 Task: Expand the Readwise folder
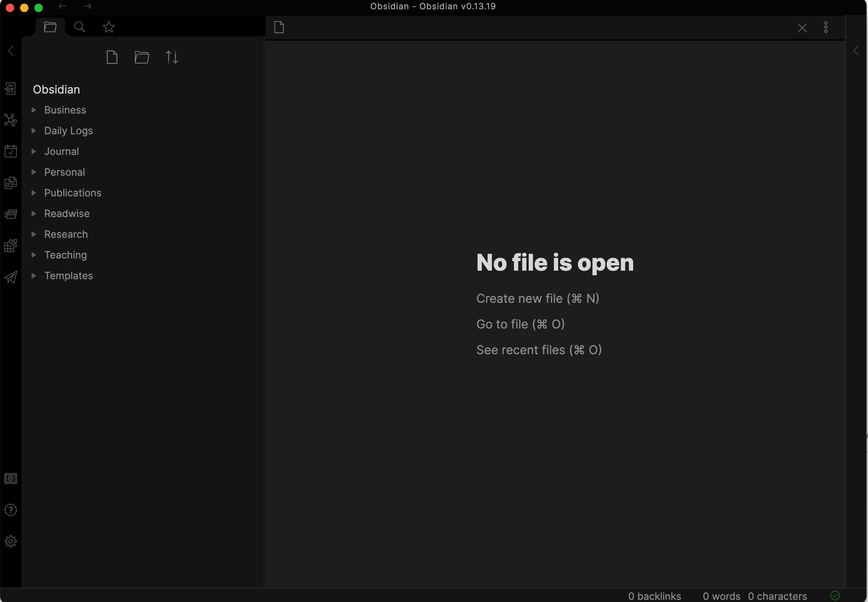coord(67,214)
